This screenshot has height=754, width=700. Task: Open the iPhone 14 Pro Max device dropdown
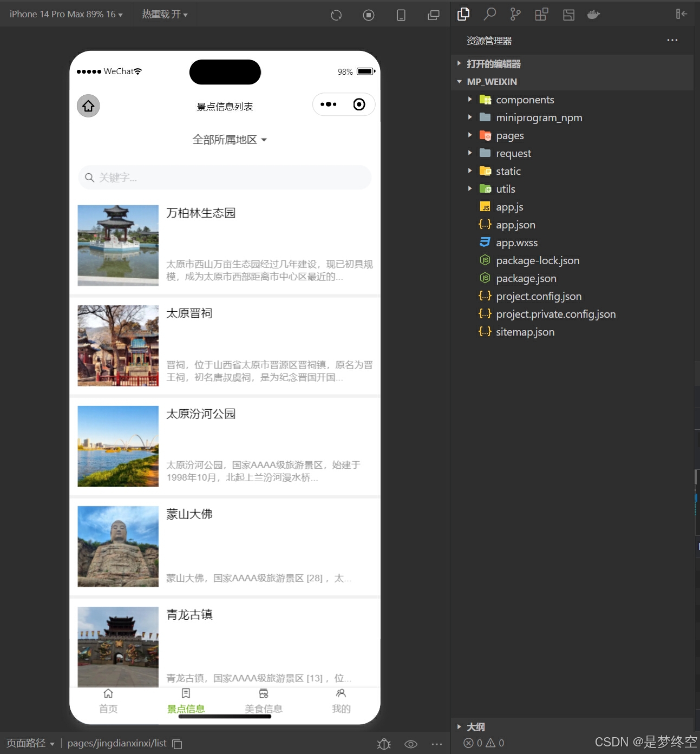[66, 15]
